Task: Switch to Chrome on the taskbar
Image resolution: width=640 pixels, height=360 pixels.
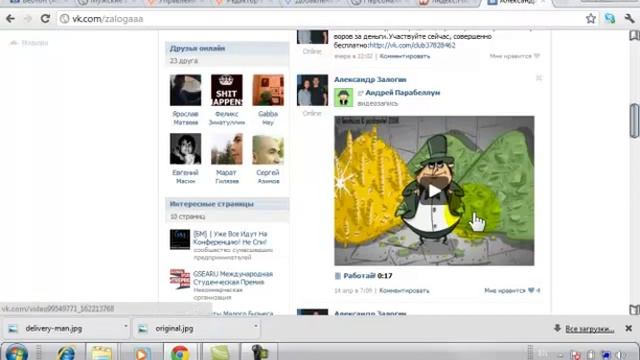Action: click(180, 353)
